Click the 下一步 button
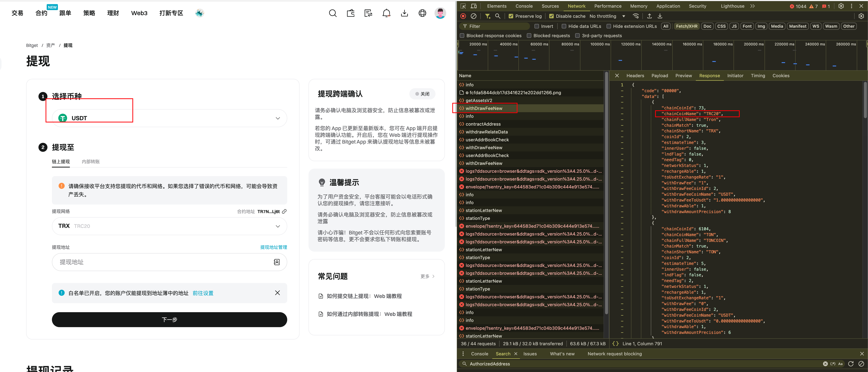This screenshot has height=372, width=868. (170, 319)
